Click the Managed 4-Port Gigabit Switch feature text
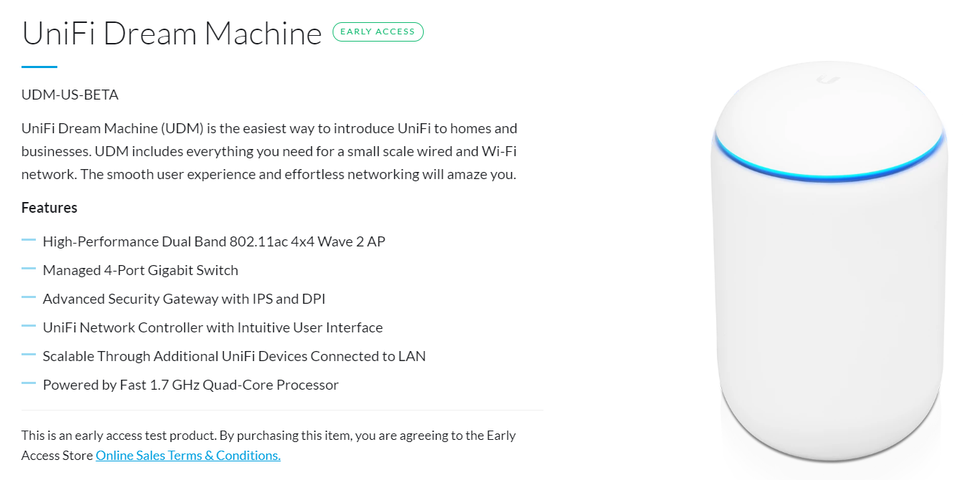Image resolution: width=980 pixels, height=480 pixels. 141,270
